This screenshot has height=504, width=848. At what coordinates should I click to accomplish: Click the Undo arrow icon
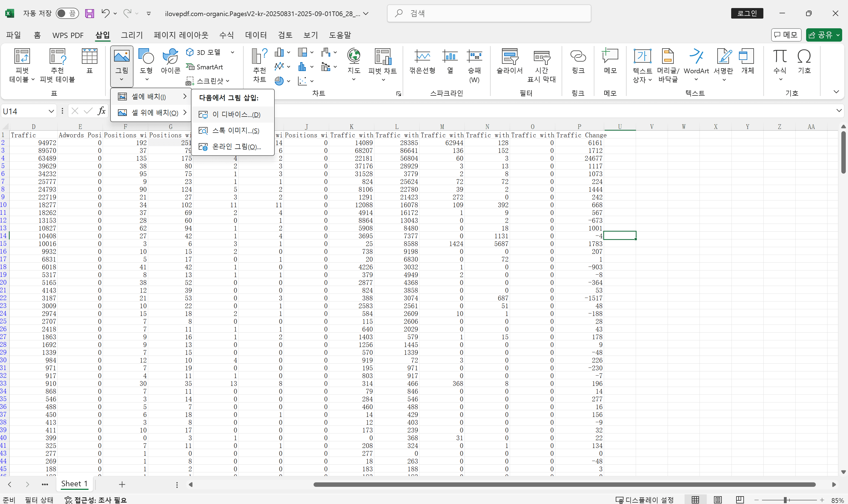105,13
